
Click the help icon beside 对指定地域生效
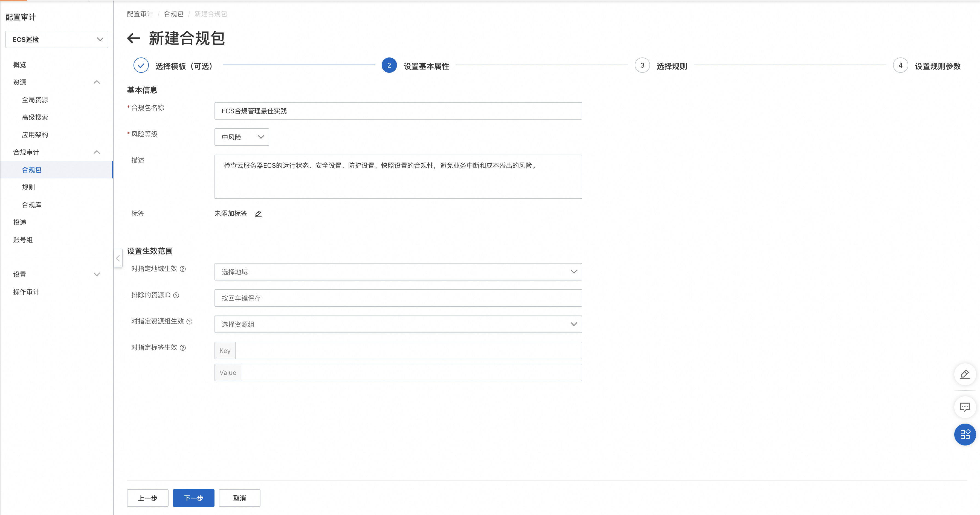[x=182, y=269]
